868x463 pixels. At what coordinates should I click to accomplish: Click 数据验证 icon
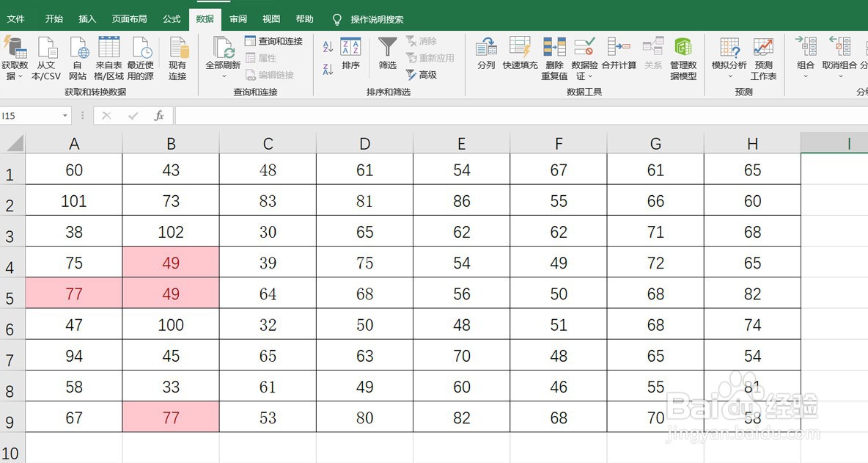584,48
